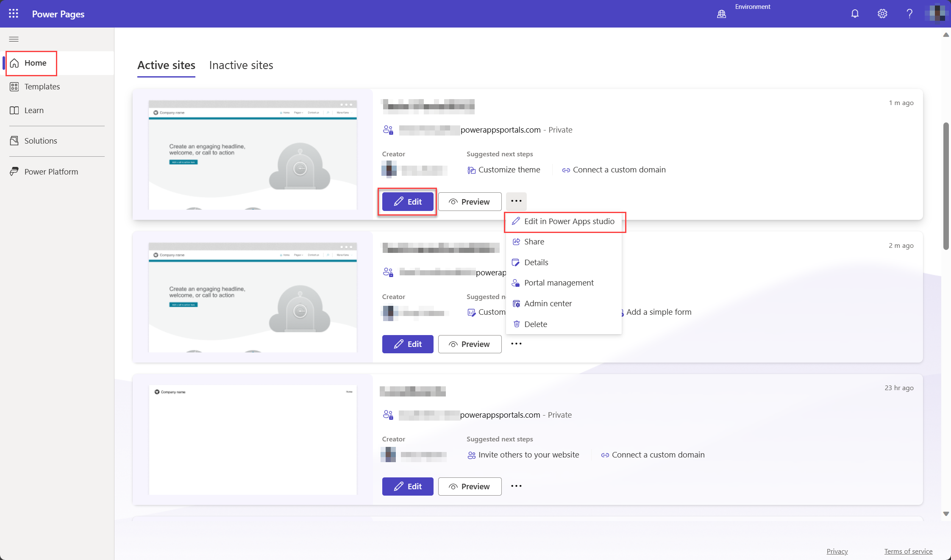The height and width of the screenshot is (560, 951).
Task: Open the Settings gear icon
Action: pyautogui.click(x=881, y=13)
